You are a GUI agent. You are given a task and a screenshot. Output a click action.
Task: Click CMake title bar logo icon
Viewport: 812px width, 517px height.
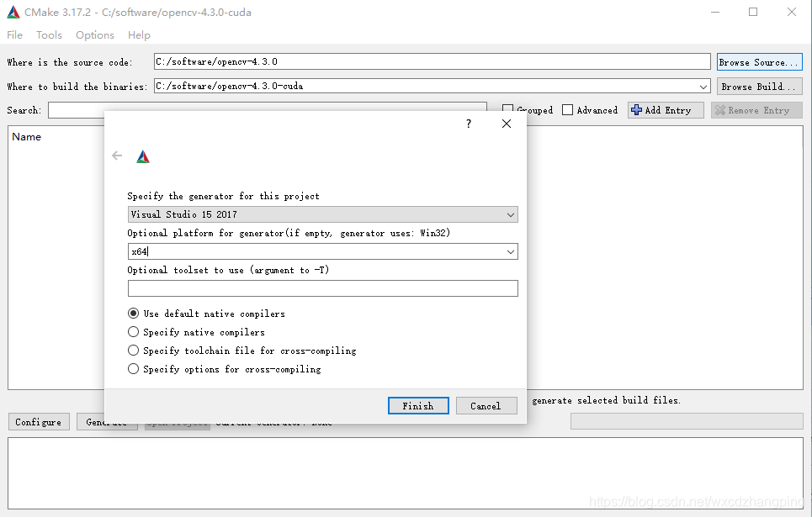coord(13,13)
